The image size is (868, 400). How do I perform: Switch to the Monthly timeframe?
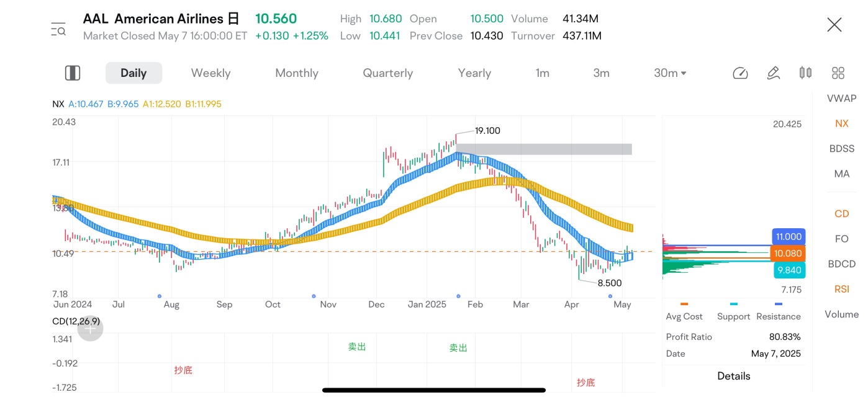tap(297, 73)
